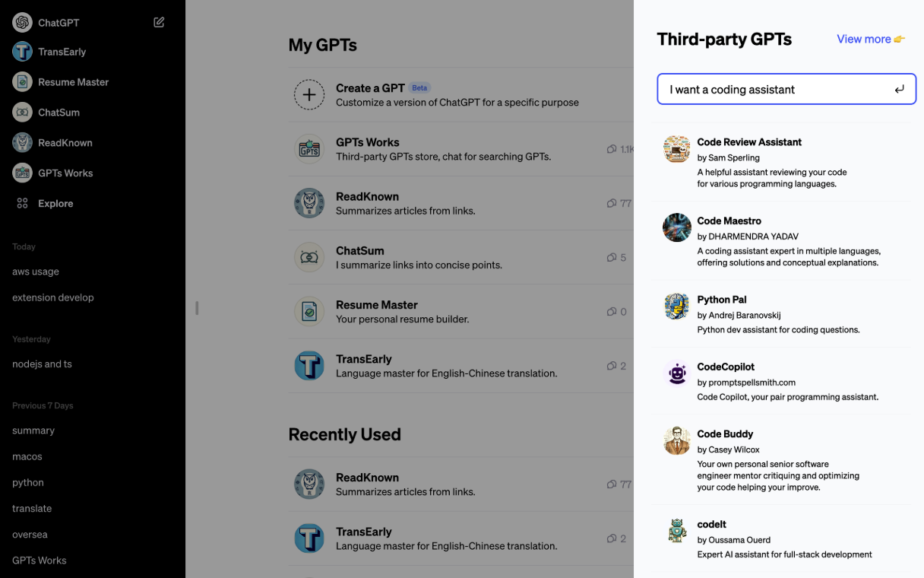Click 'by promptspellsmith.com' author text
This screenshot has height=578, width=924.
click(x=746, y=383)
